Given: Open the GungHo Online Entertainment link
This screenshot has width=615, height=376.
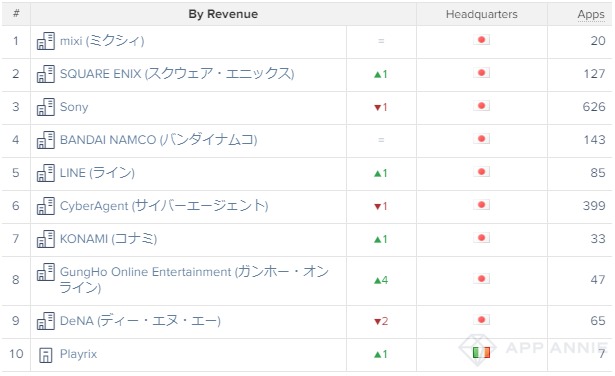Looking at the screenshot, I should pyautogui.click(x=194, y=279).
